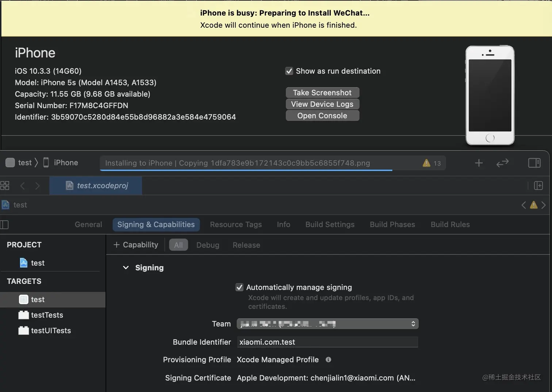Viewport: 552px width, 392px height.
Task: Open the Build Settings tab
Action: [x=330, y=225]
